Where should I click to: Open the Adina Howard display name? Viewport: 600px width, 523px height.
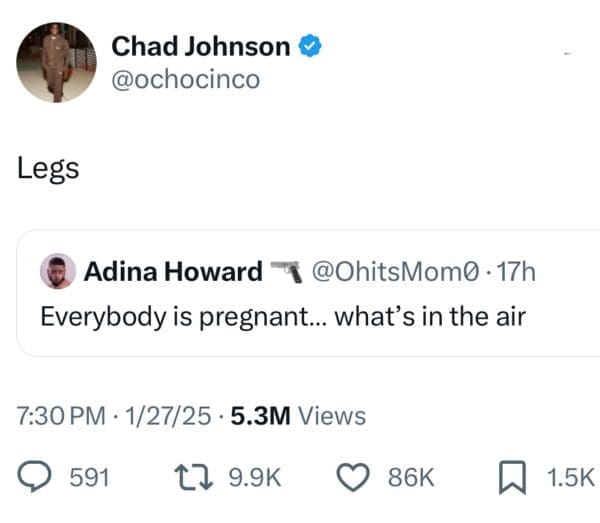coord(171,271)
